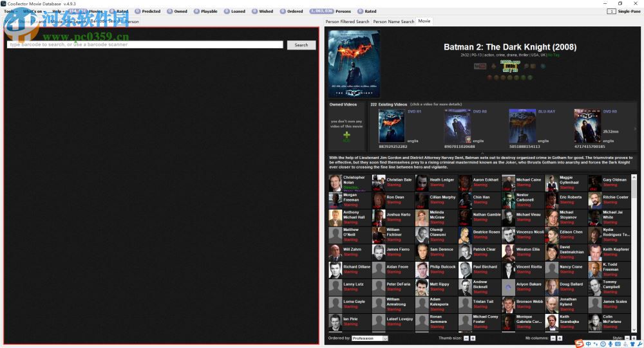Decrease Nb columns with minus button
Viewport: 644px width, 348px height.
(553, 338)
